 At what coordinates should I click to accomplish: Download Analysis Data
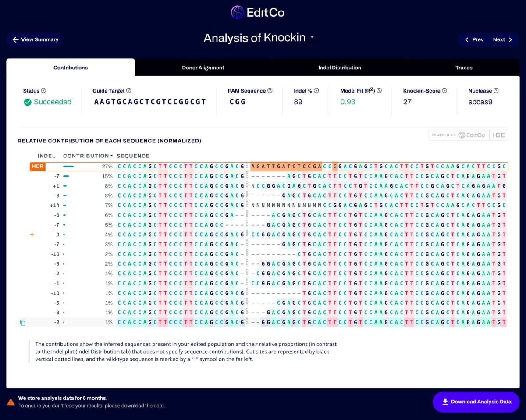tap(476, 402)
